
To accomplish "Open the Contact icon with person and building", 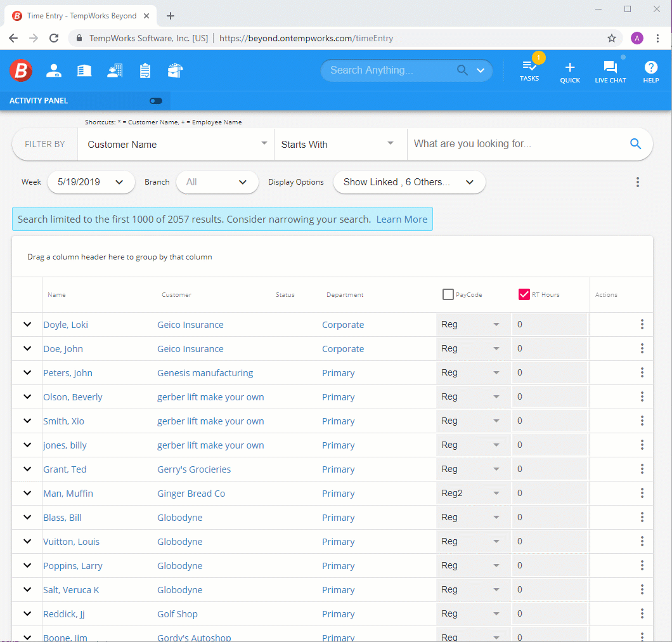I will click(114, 71).
